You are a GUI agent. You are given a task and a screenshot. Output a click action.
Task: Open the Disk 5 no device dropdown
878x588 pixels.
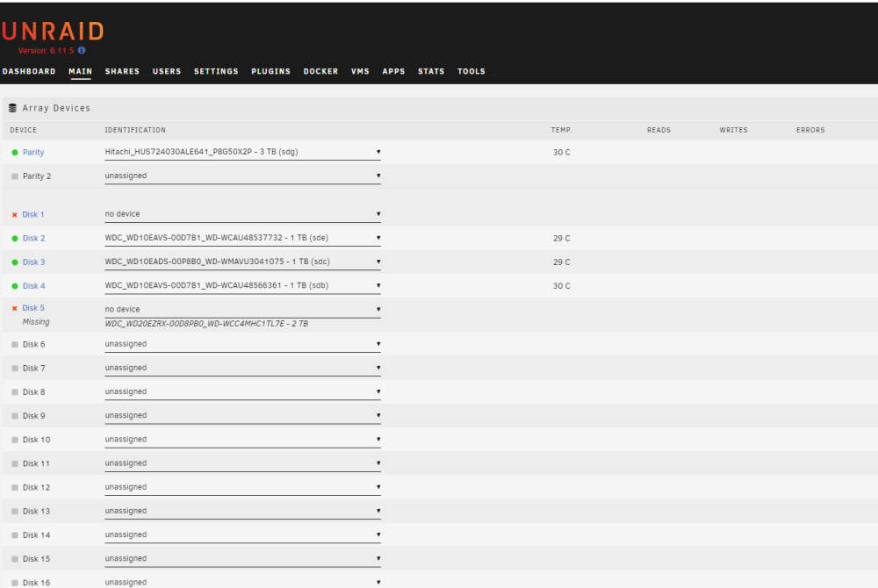[242, 310]
